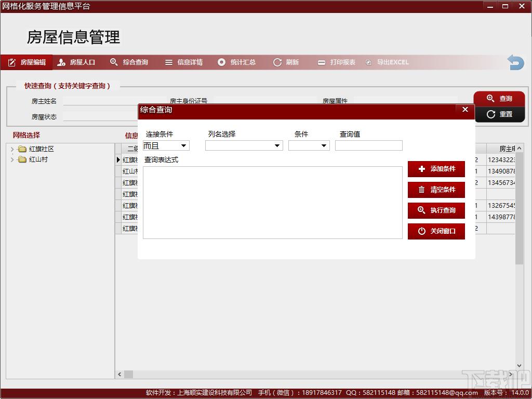This screenshot has width=532, height=399.
Task: Click the 查询 search button
Action: (499, 98)
